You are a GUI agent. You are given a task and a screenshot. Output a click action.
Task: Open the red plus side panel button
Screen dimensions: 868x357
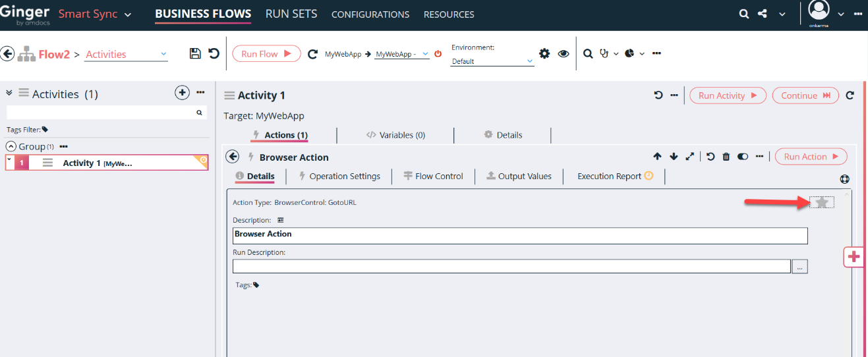[x=854, y=257]
